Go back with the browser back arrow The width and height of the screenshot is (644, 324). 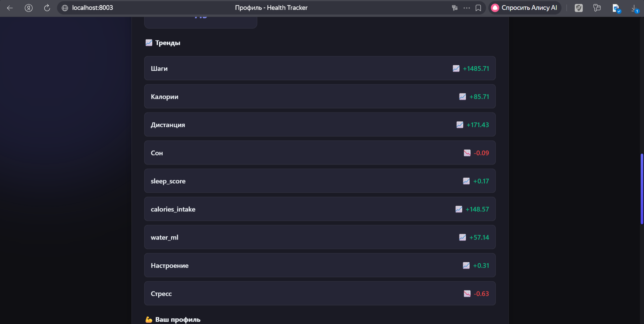(10, 8)
